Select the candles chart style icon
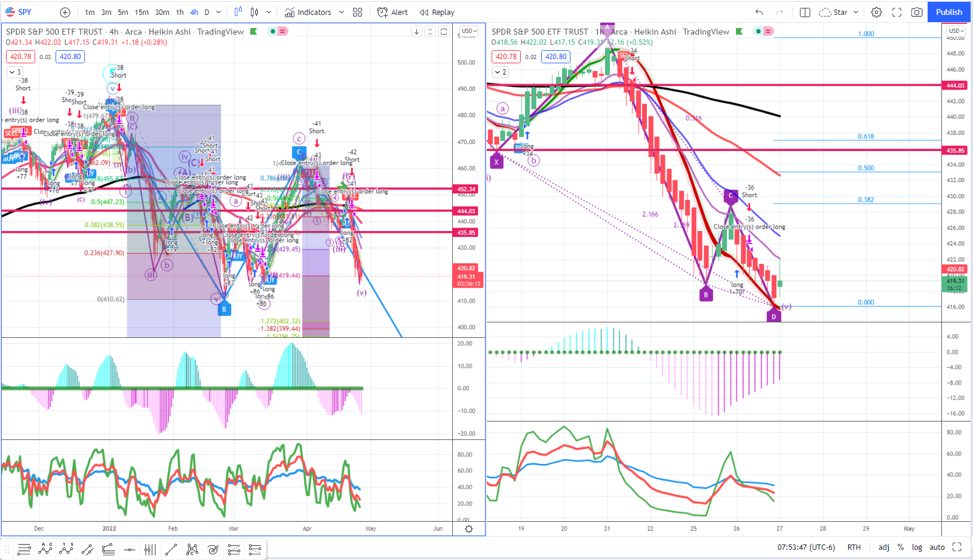This screenshot has height=560, width=973. click(x=254, y=12)
